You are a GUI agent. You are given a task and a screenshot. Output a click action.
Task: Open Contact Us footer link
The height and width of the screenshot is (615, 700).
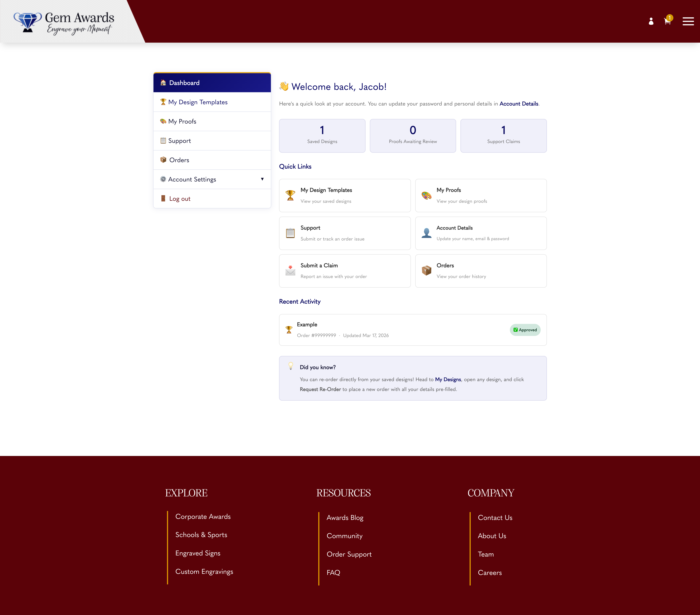click(495, 518)
